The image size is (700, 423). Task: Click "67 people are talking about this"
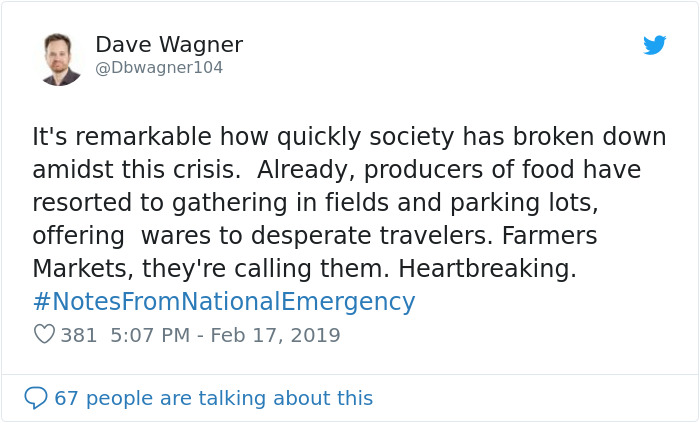point(213,398)
